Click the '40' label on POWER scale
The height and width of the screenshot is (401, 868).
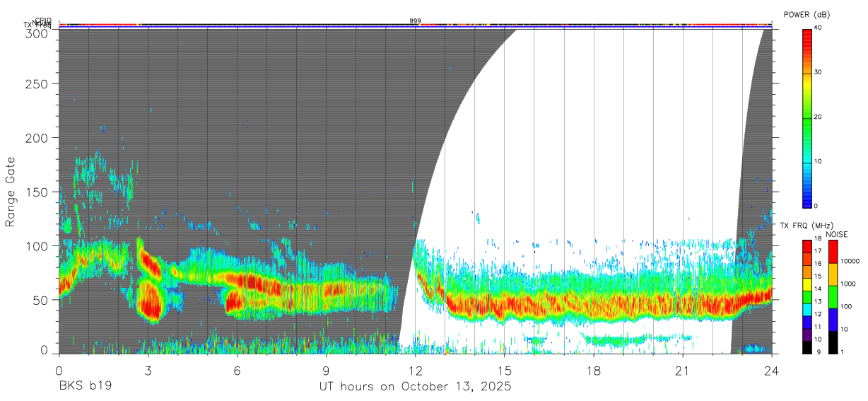point(819,28)
